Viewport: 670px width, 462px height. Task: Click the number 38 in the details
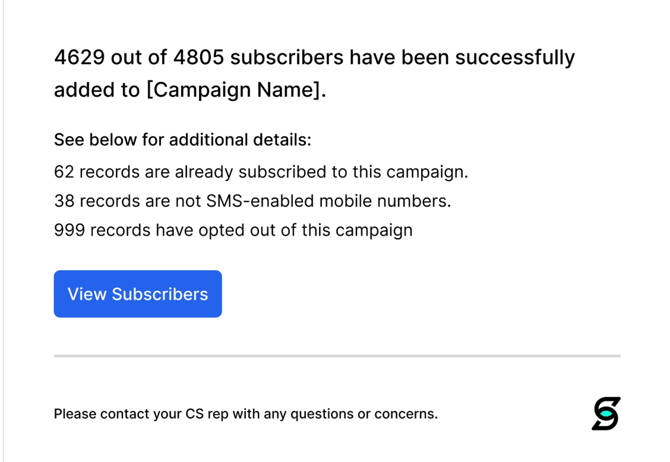click(x=64, y=201)
